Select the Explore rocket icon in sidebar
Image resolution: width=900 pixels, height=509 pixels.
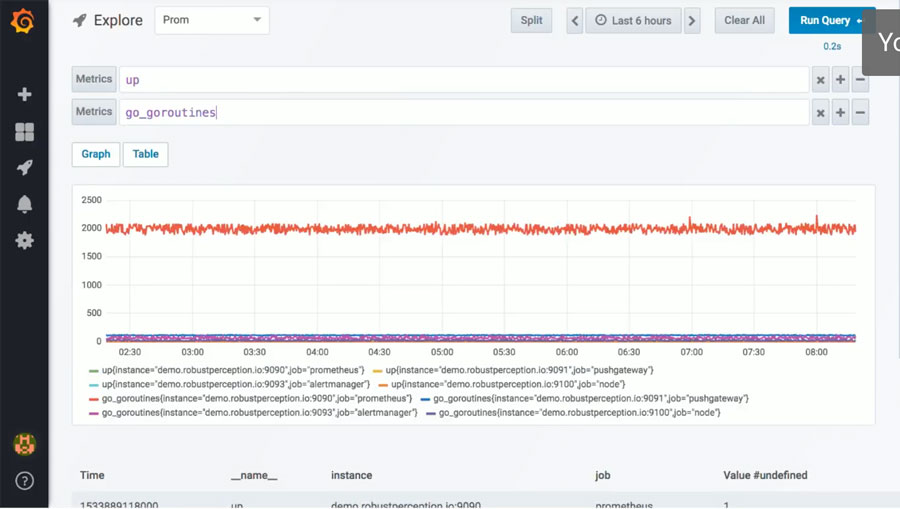tap(24, 168)
